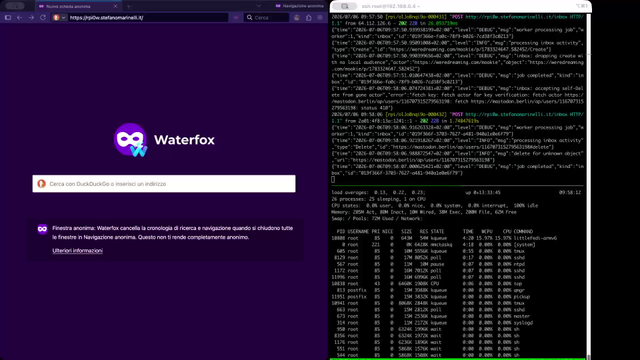Open a new tab with plus button
Screen dimensions: 640x360
point(129,6)
